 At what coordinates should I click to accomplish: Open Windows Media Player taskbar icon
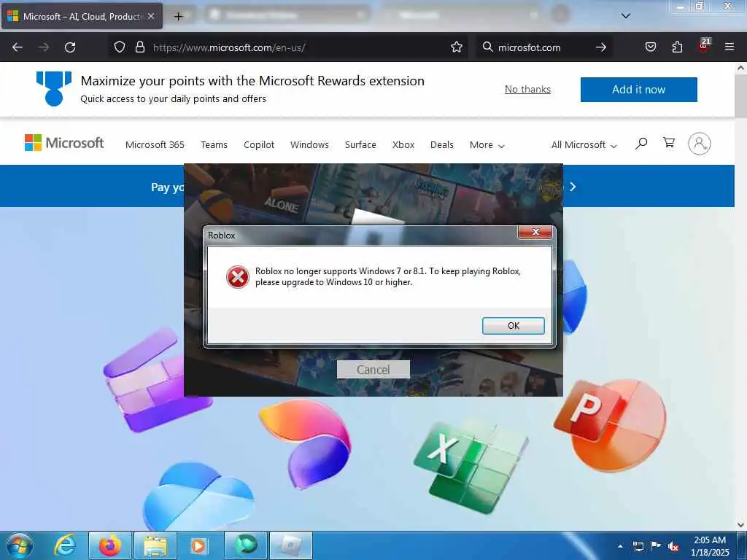click(198, 545)
